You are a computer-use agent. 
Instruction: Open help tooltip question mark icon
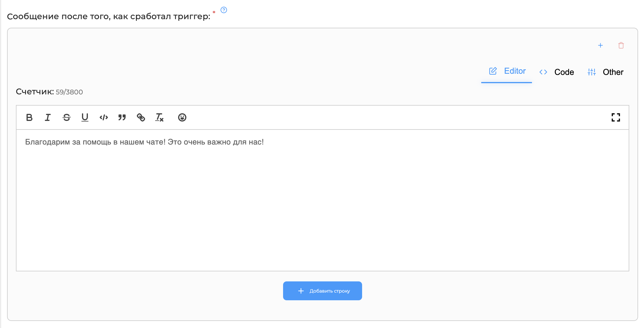click(224, 10)
